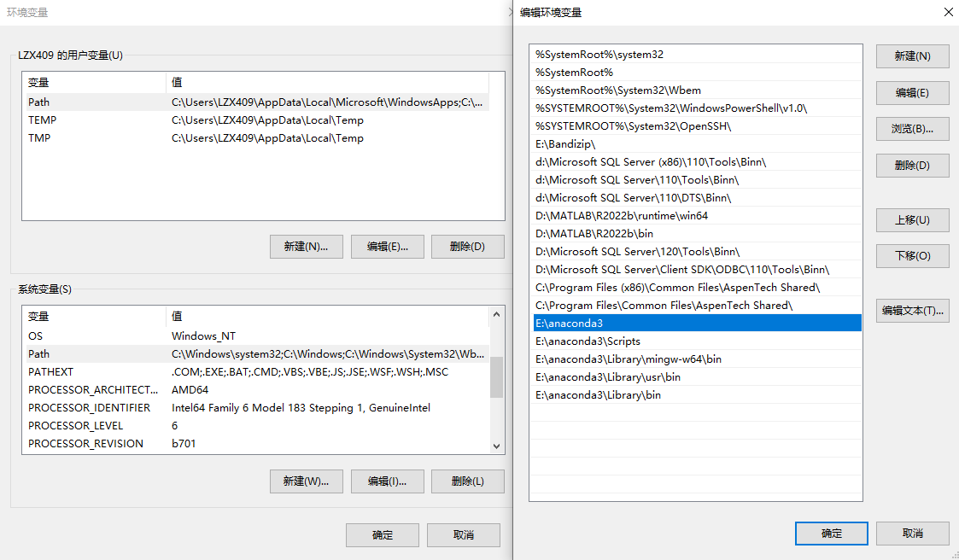Click the 上移(U) move up button
This screenshot has width=959, height=560.
[x=913, y=220]
